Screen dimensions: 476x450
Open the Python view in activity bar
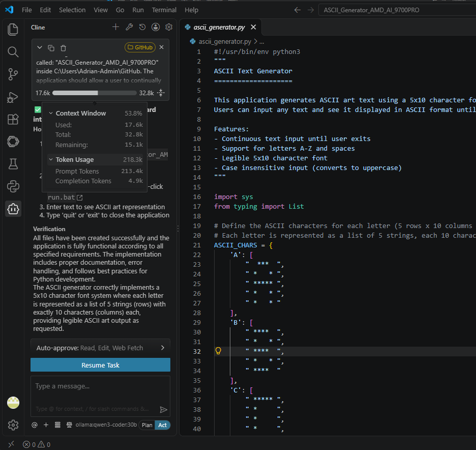(13, 186)
